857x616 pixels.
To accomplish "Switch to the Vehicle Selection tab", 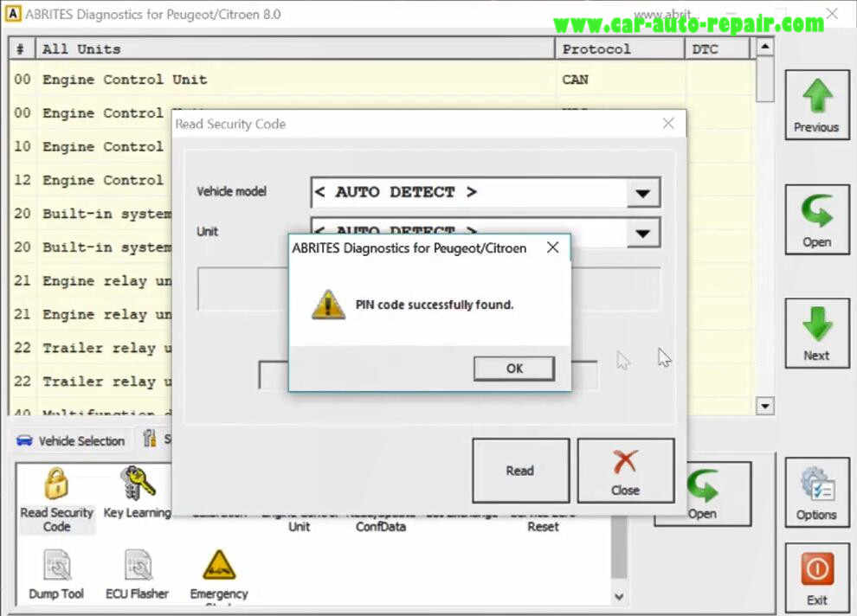I will (71, 440).
